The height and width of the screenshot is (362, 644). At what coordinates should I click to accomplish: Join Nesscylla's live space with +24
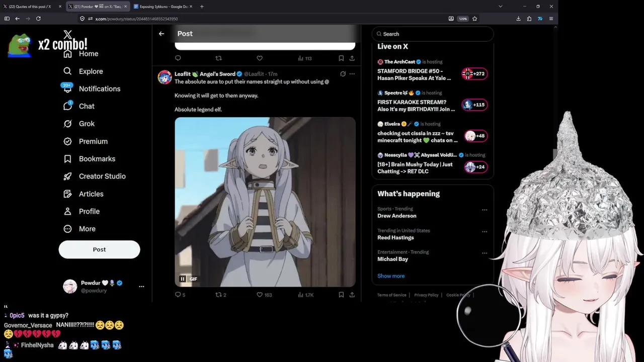click(475, 167)
